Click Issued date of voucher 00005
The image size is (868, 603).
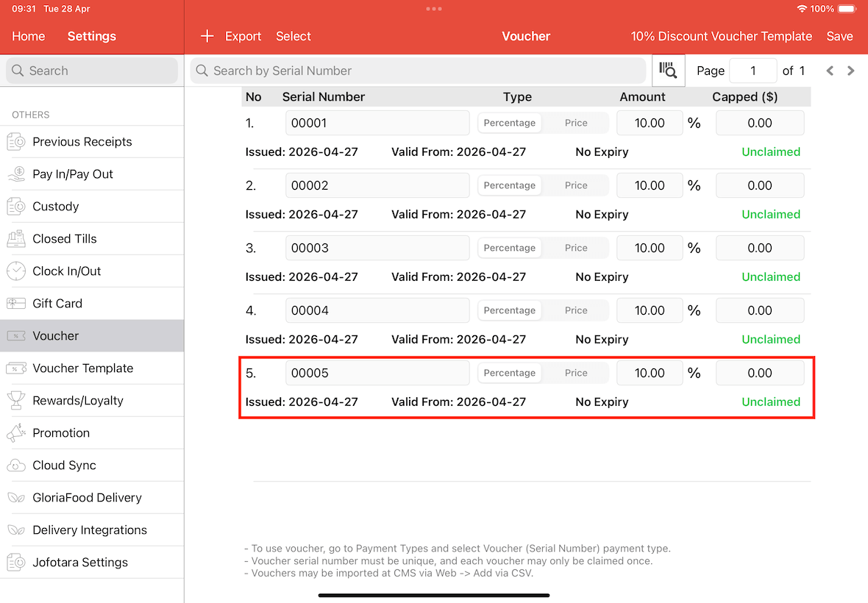(302, 402)
